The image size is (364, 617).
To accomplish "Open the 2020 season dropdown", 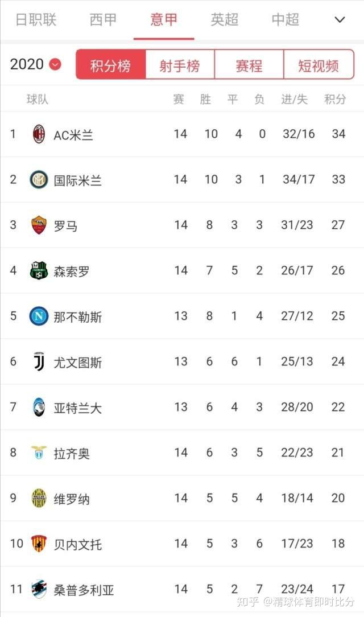I will click(x=35, y=64).
